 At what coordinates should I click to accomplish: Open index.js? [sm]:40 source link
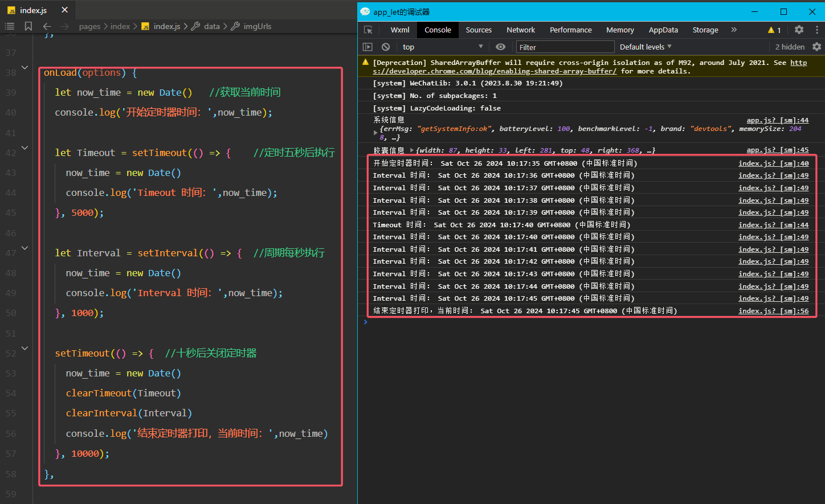tap(773, 163)
